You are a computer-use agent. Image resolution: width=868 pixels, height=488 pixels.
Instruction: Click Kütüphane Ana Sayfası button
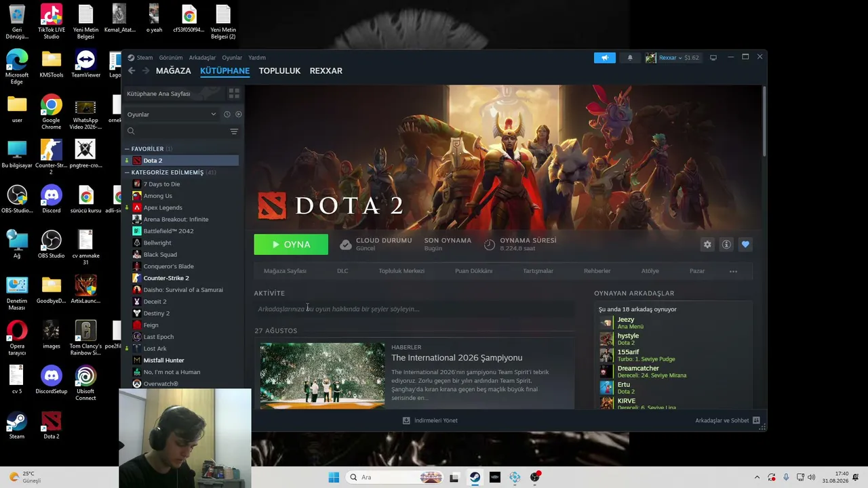[174, 94]
